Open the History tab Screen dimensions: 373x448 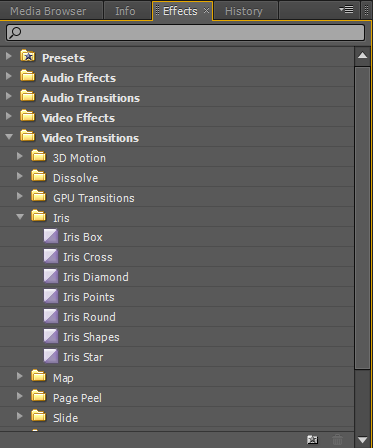(x=244, y=11)
